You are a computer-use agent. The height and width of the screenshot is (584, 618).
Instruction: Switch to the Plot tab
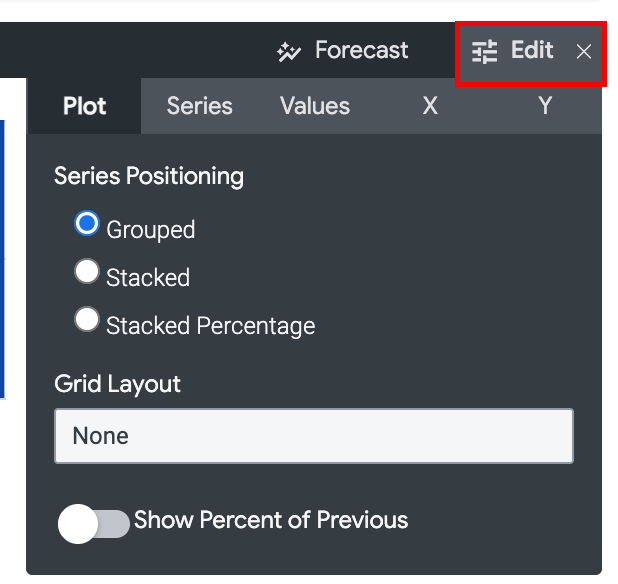coord(84,106)
